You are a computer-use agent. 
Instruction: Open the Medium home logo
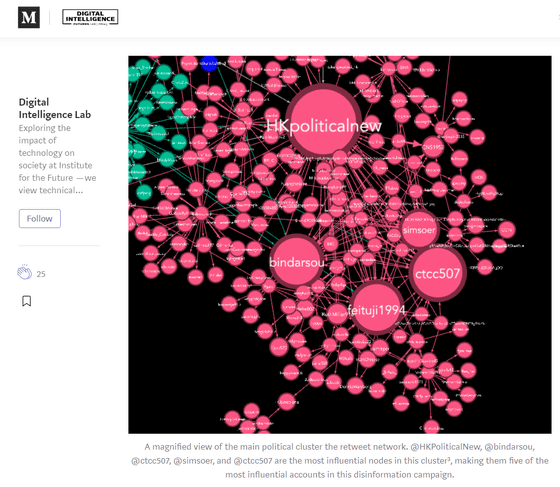(29, 17)
